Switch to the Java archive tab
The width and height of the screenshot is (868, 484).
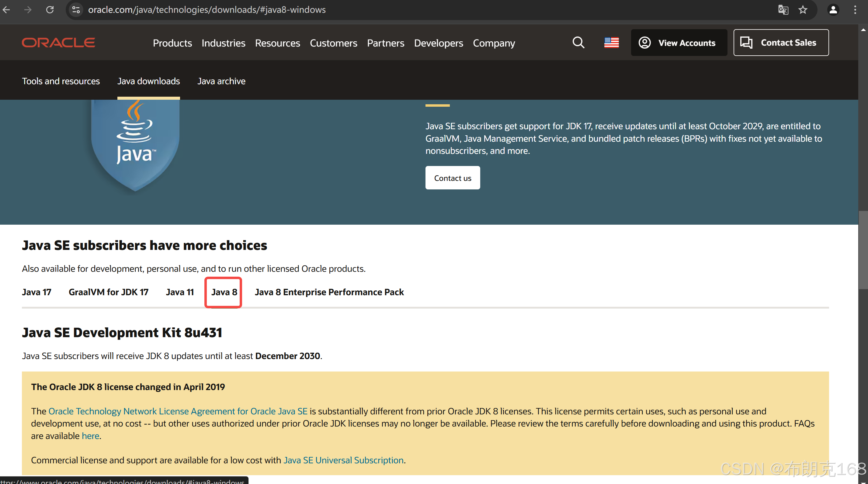click(x=221, y=81)
